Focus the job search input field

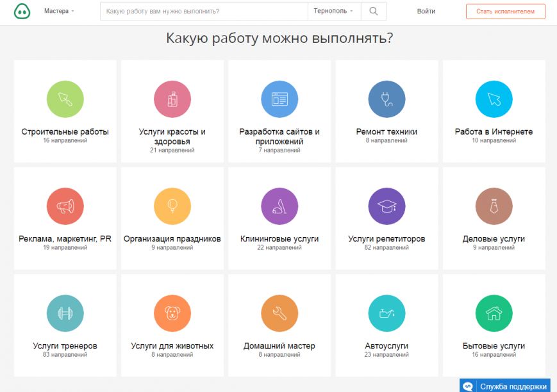point(204,11)
